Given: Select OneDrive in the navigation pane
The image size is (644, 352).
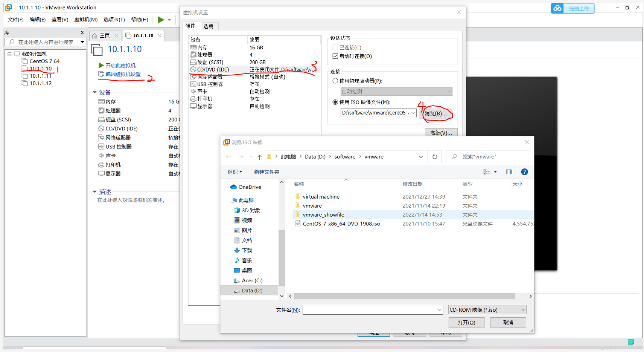Looking at the screenshot, I should (x=246, y=187).
